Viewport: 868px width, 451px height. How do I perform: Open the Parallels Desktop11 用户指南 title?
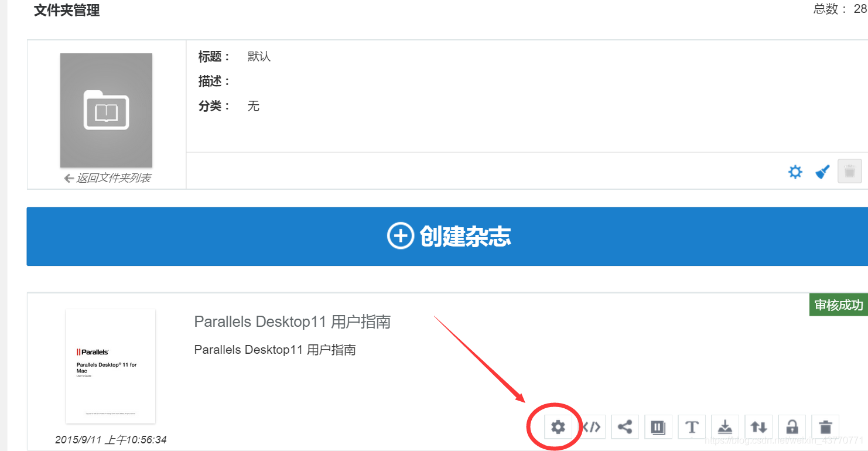click(x=292, y=322)
